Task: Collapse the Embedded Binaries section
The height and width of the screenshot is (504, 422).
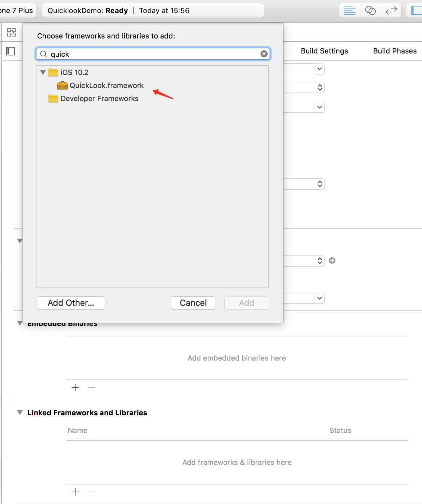Action: [20, 323]
